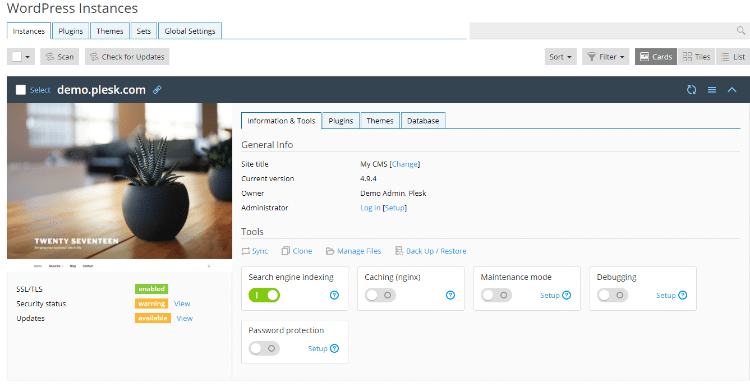Open the Manage Files tool
This screenshot has width=750, height=384.
(353, 251)
